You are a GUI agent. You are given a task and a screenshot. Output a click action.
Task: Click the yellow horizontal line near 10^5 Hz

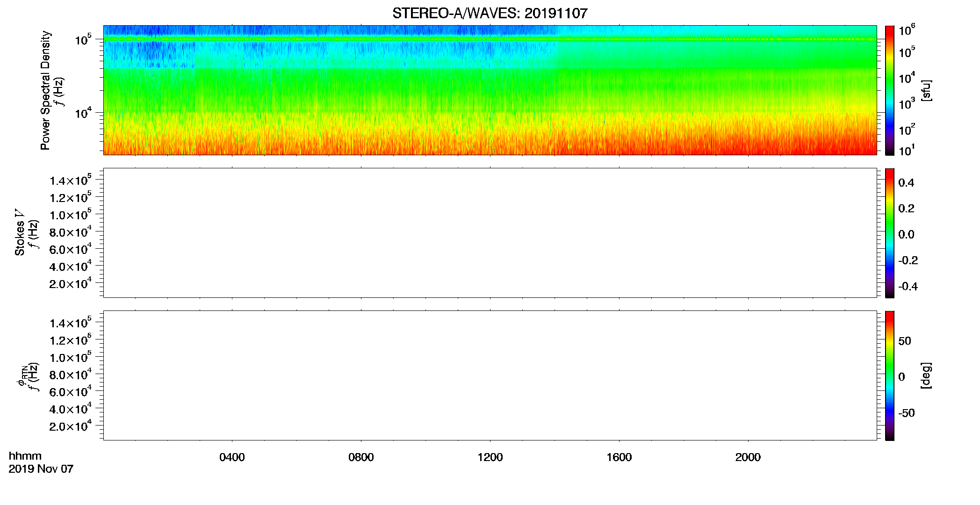(x=490, y=39)
